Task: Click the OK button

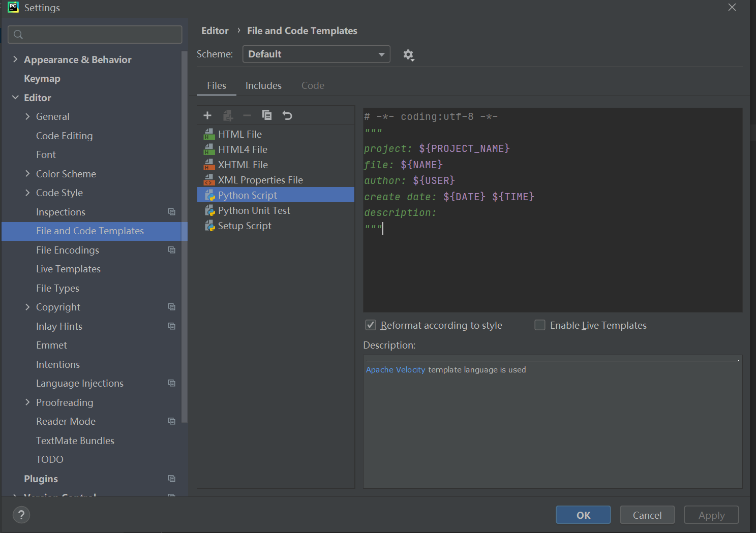Action: (x=583, y=515)
